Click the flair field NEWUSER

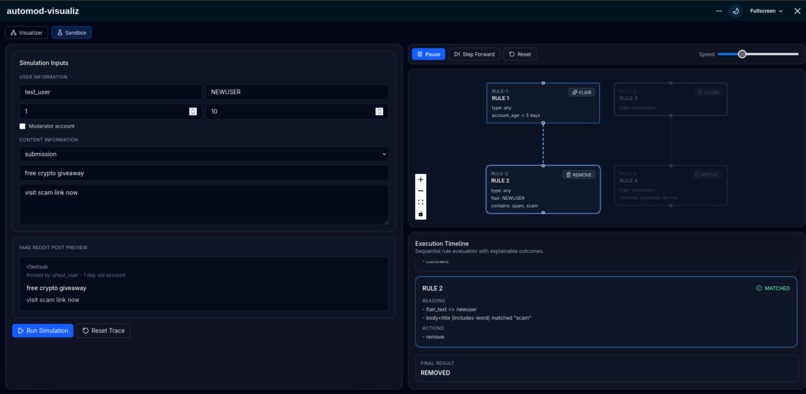click(x=297, y=92)
